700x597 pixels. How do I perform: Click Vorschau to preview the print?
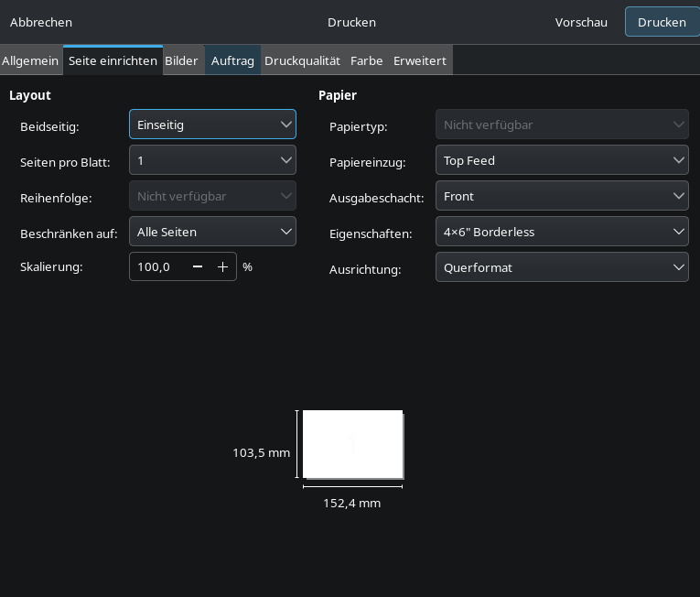pyautogui.click(x=581, y=22)
